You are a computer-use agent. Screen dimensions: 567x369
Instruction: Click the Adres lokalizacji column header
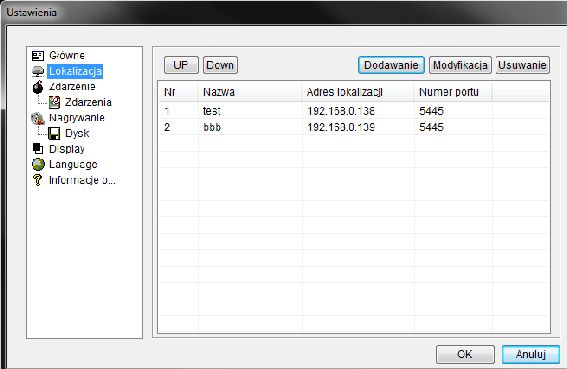point(358,92)
